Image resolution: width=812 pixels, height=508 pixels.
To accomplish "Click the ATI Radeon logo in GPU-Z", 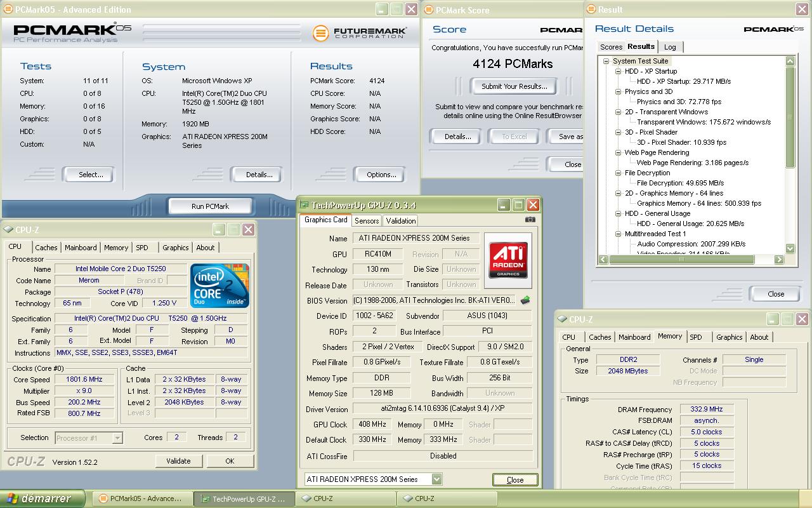I will point(507,260).
